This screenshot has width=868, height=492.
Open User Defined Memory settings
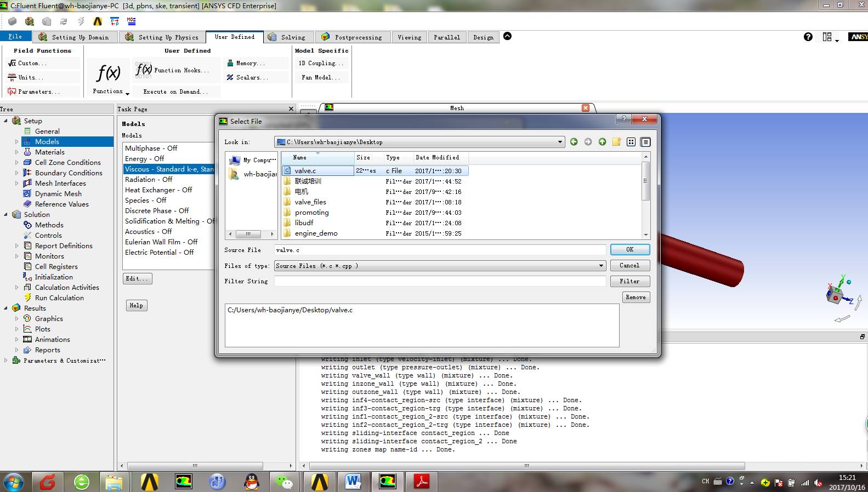pyautogui.click(x=246, y=64)
